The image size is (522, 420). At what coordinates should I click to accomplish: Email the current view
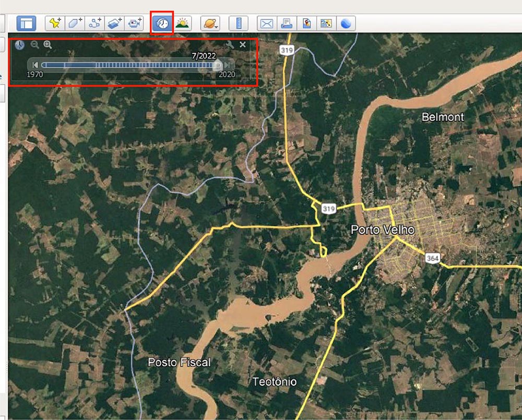266,22
